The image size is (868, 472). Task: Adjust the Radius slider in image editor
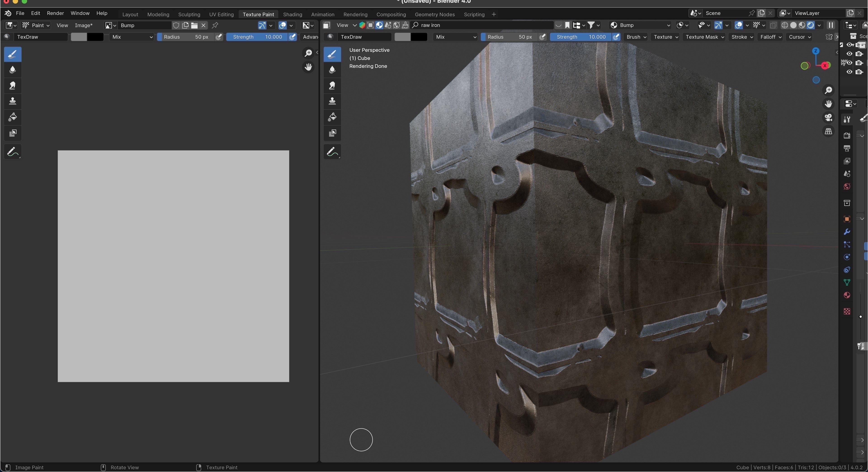pos(186,37)
